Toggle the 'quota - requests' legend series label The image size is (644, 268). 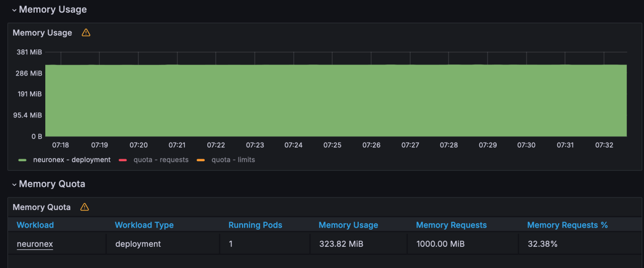(x=160, y=160)
